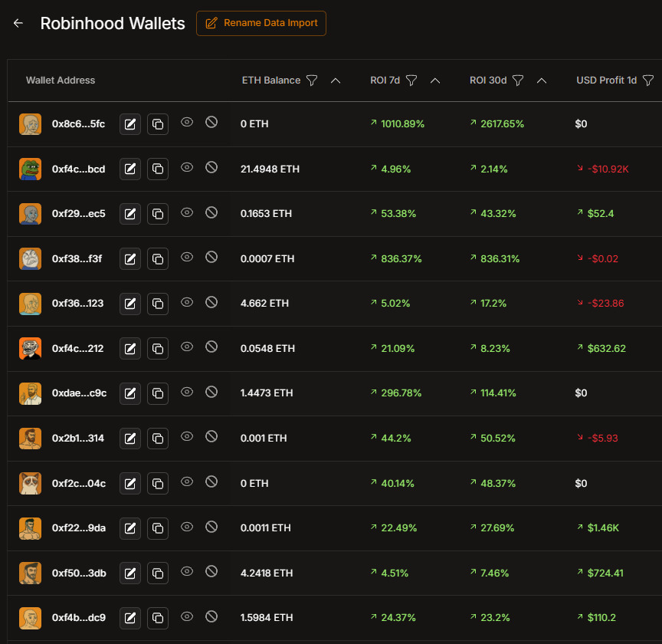Edit label for wallet 0xdae...c9c
The width and height of the screenshot is (662, 644).
tap(130, 393)
